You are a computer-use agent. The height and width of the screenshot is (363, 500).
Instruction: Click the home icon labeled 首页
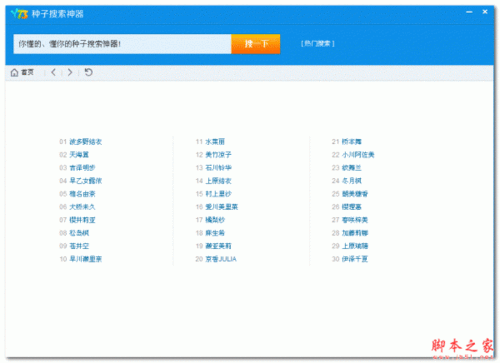point(22,72)
